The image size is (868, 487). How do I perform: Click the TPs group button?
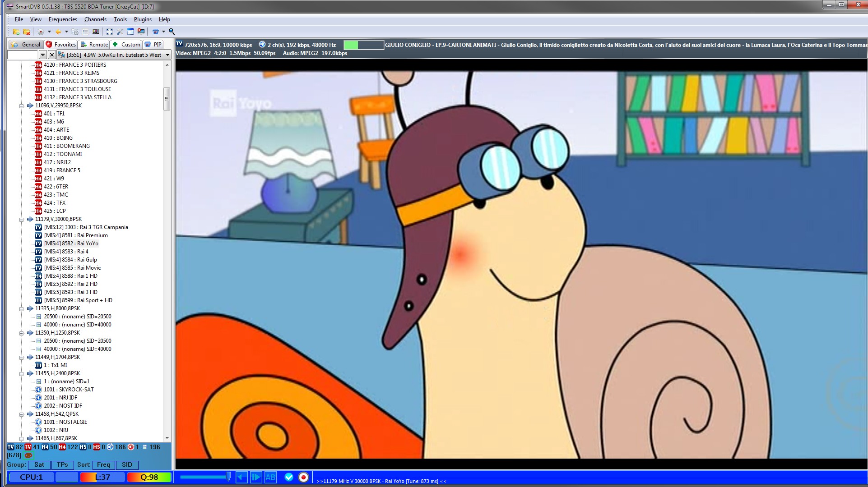click(62, 464)
